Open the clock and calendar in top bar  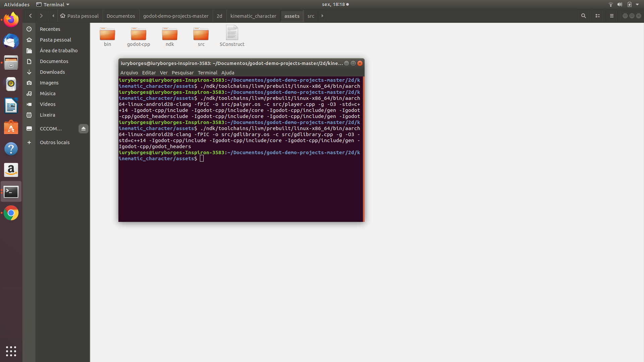(x=335, y=4)
